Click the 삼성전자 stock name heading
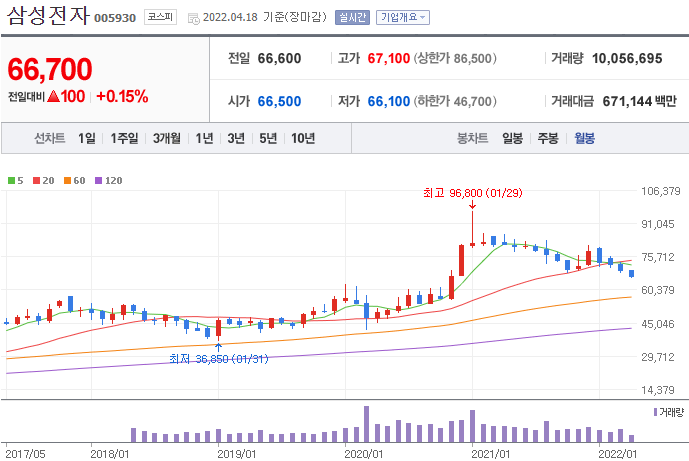 (48, 16)
